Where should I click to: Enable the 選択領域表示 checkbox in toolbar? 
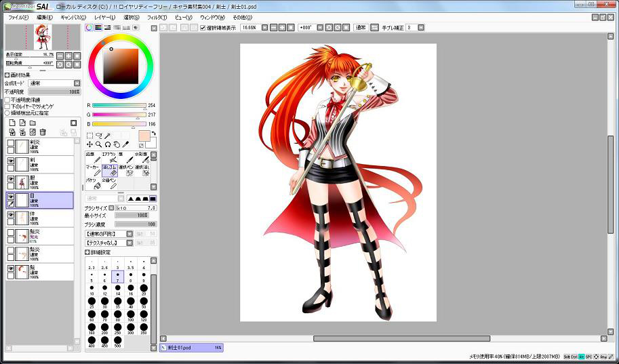[203, 28]
